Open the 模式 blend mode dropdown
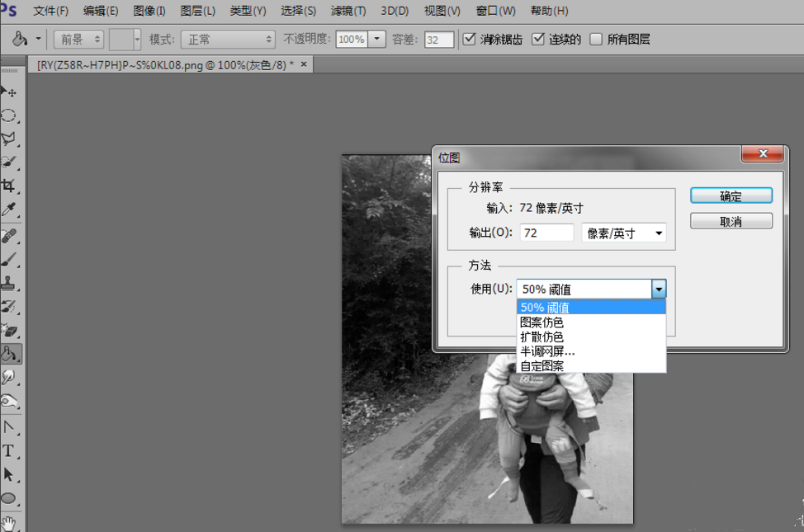The image size is (804, 532). point(227,39)
